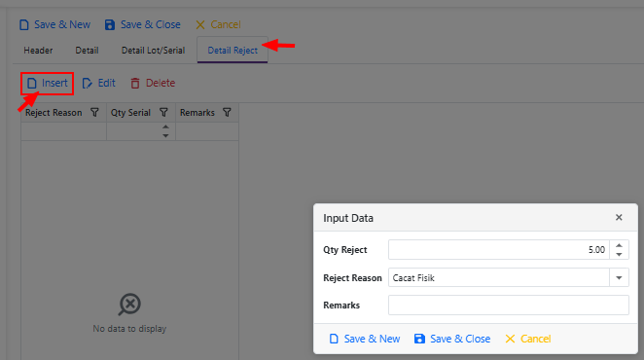Click Cancel in the top toolbar
This screenshot has width=644, height=360.
click(218, 24)
